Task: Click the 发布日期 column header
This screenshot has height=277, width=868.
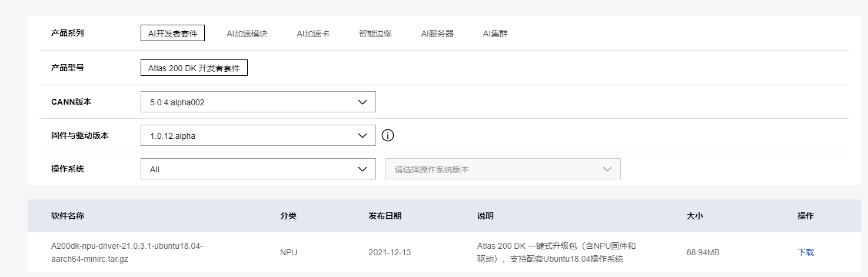Action: pyautogui.click(x=385, y=216)
